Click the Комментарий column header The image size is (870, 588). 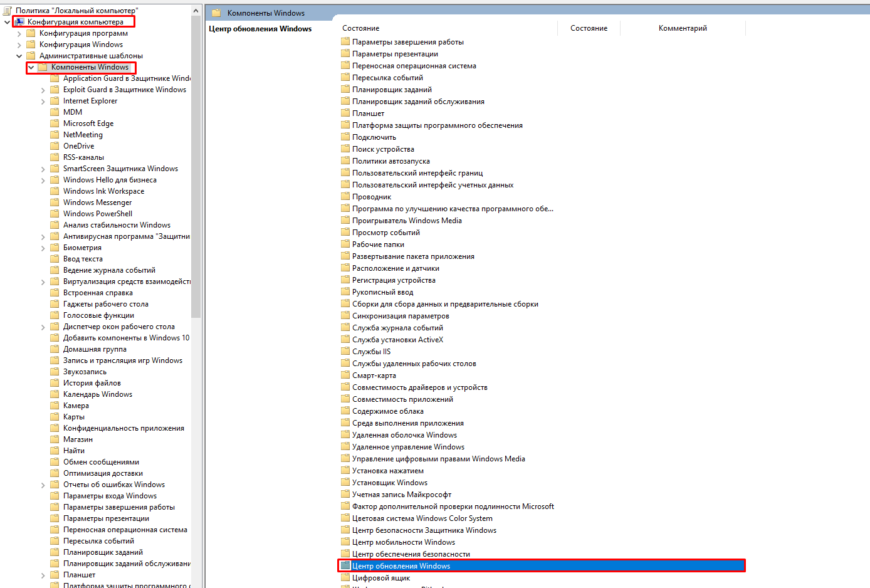[683, 28]
